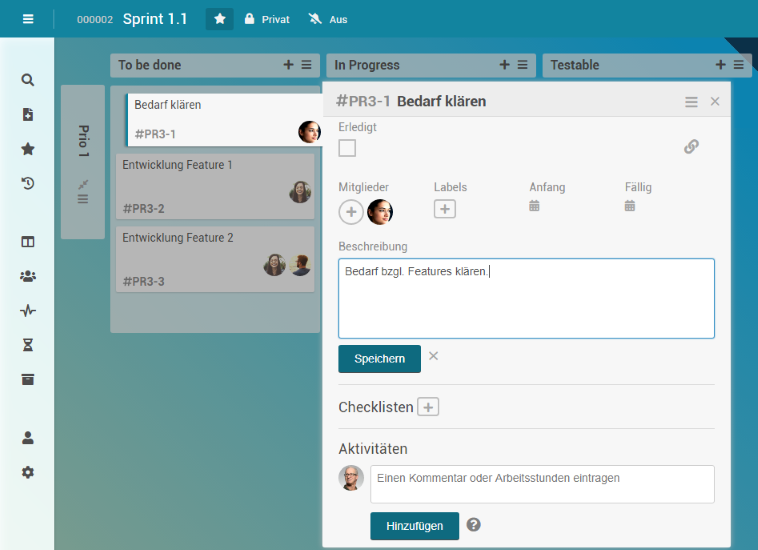Viewport: 758px width, 550px height.
Task: Check the Erledigt checkbox
Action: (x=347, y=149)
